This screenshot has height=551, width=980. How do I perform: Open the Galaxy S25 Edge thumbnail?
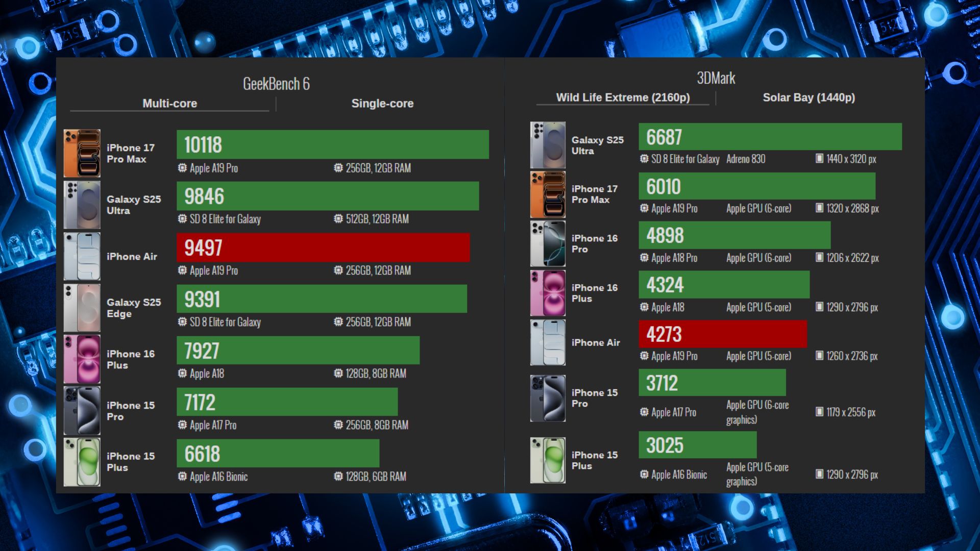pyautogui.click(x=82, y=308)
